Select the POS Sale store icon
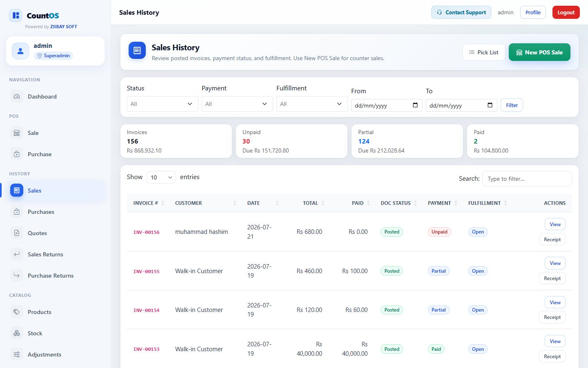This screenshot has width=588, height=368. (17, 133)
